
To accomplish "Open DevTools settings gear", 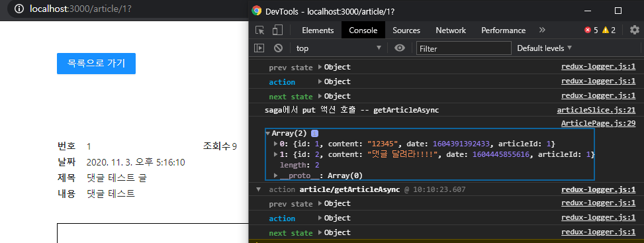I will tap(635, 30).
